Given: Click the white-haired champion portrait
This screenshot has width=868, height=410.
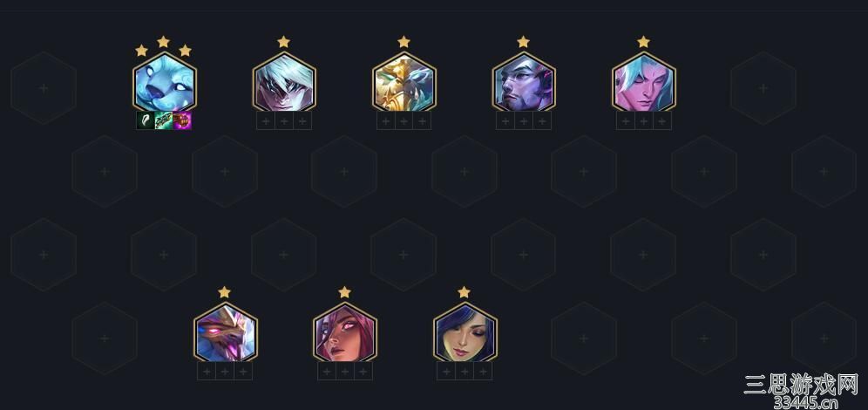Looking at the screenshot, I should click(284, 83).
